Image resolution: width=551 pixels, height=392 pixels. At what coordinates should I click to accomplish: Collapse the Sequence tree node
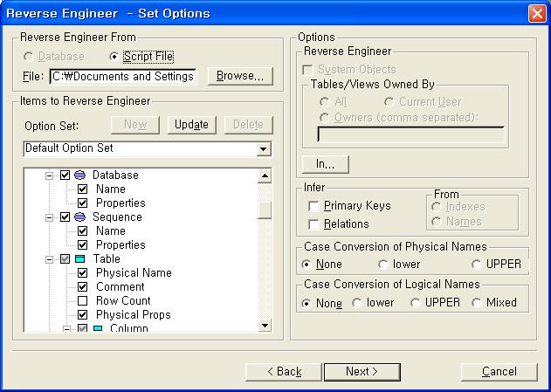pos(50,217)
